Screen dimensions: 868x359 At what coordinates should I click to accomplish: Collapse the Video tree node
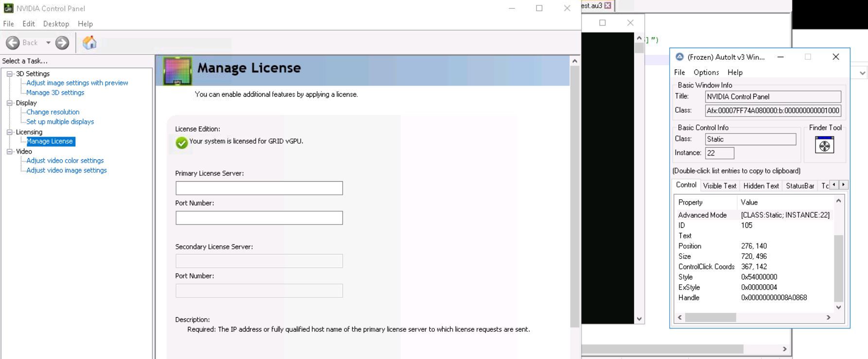point(9,152)
